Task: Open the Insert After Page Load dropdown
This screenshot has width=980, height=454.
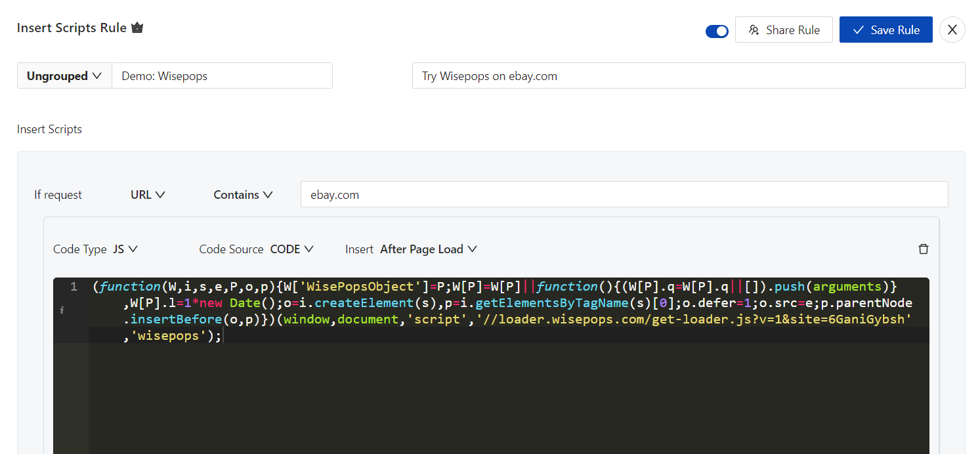Action: click(x=428, y=249)
